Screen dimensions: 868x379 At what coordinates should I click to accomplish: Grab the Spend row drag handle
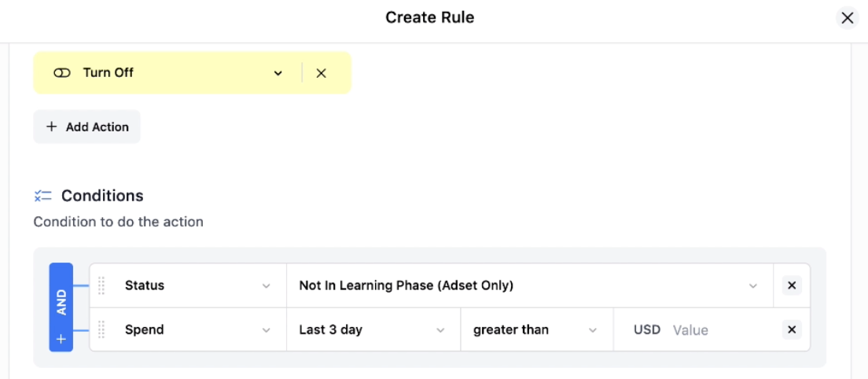(x=101, y=329)
